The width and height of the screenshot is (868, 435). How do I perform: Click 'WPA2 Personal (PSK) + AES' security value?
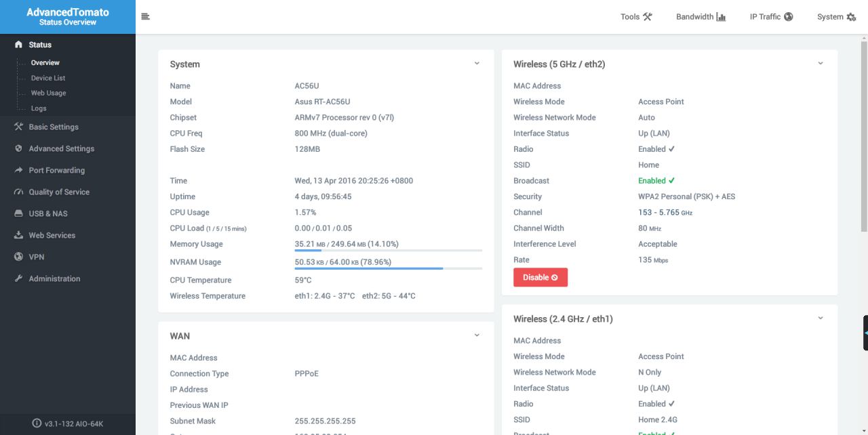pos(686,196)
